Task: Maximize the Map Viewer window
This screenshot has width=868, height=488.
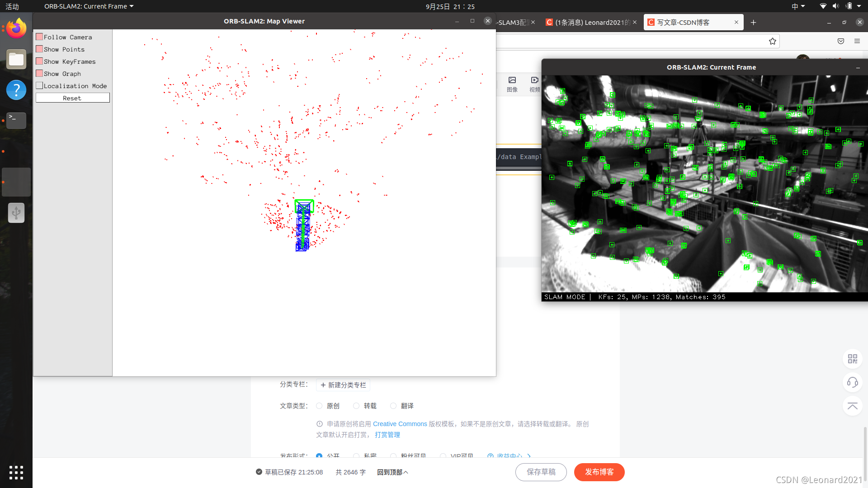Action: click(472, 21)
